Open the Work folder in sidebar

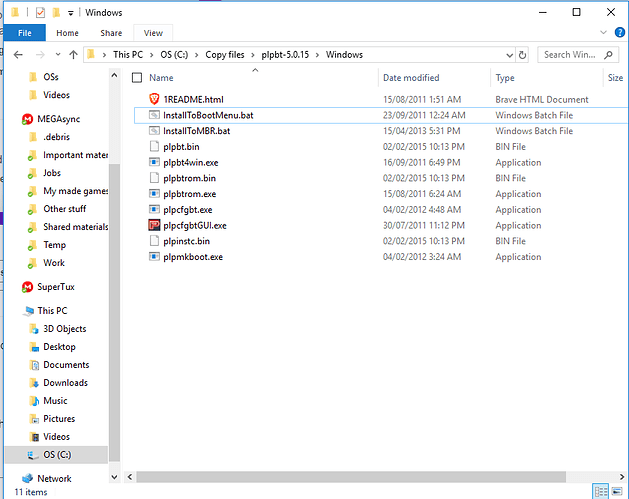54,263
